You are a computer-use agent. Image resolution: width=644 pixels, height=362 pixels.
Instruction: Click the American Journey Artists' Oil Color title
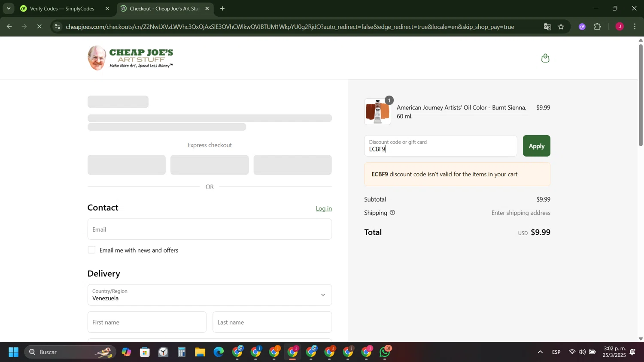(x=462, y=112)
